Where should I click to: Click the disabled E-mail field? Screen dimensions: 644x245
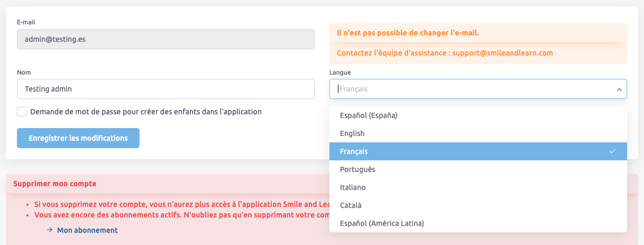[165, 39]
